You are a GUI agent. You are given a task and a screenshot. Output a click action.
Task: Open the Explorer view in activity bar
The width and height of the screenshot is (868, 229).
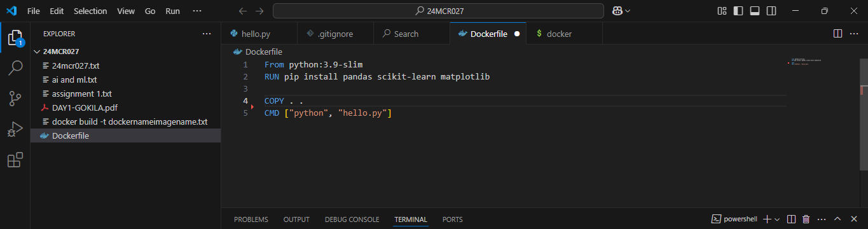15,38
